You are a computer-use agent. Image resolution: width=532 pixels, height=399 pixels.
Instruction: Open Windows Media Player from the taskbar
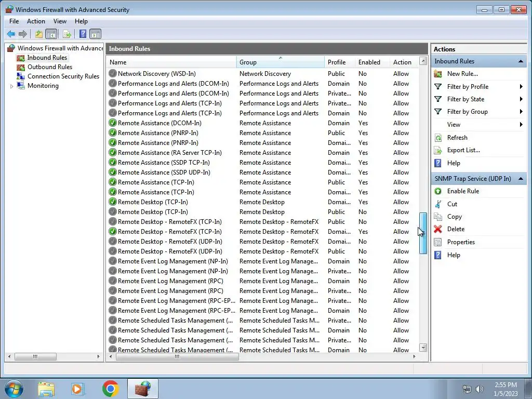[78, 389]
